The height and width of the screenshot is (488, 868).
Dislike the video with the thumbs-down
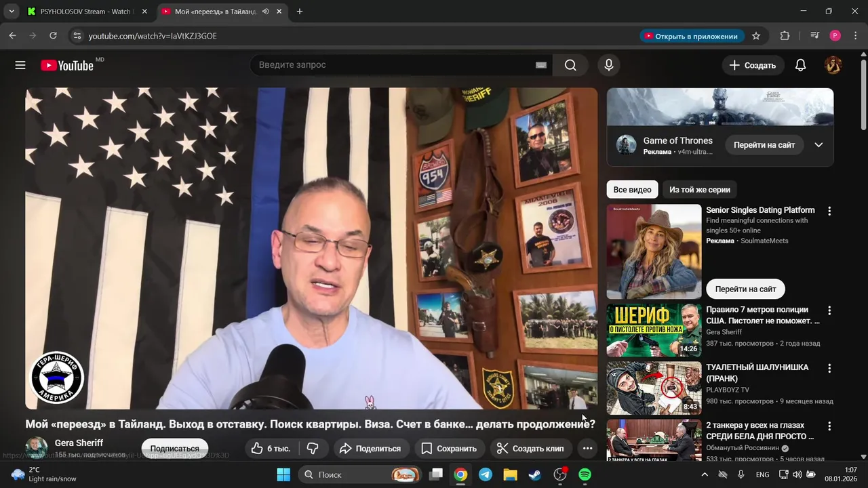[313, 449]
